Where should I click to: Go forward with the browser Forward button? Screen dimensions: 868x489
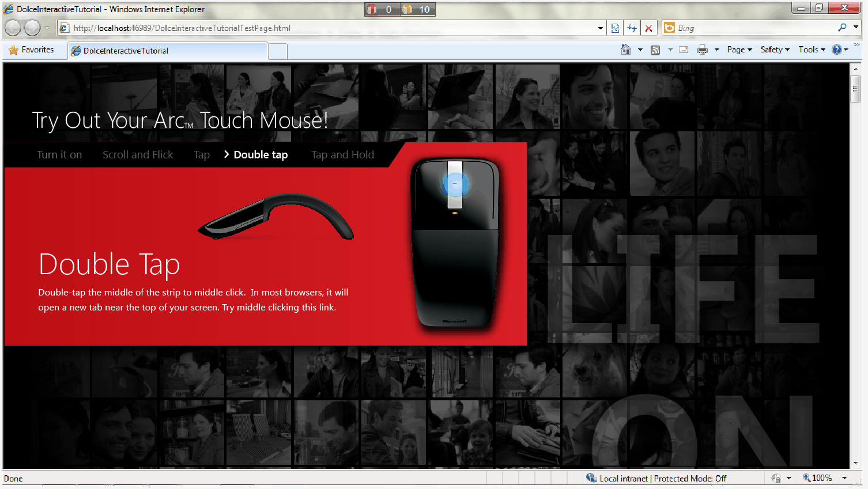[32, 28]
